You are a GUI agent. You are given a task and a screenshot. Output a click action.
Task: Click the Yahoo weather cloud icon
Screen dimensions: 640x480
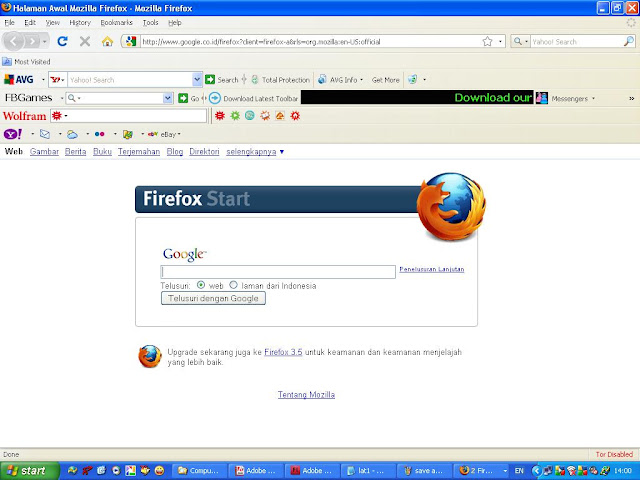[72, 134]
